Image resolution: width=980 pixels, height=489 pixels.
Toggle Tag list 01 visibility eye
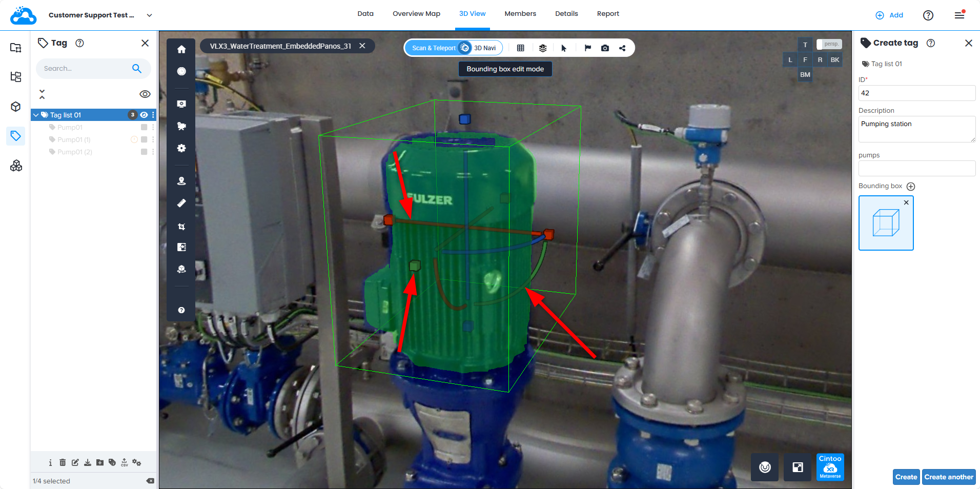click(x=144, y=115)
